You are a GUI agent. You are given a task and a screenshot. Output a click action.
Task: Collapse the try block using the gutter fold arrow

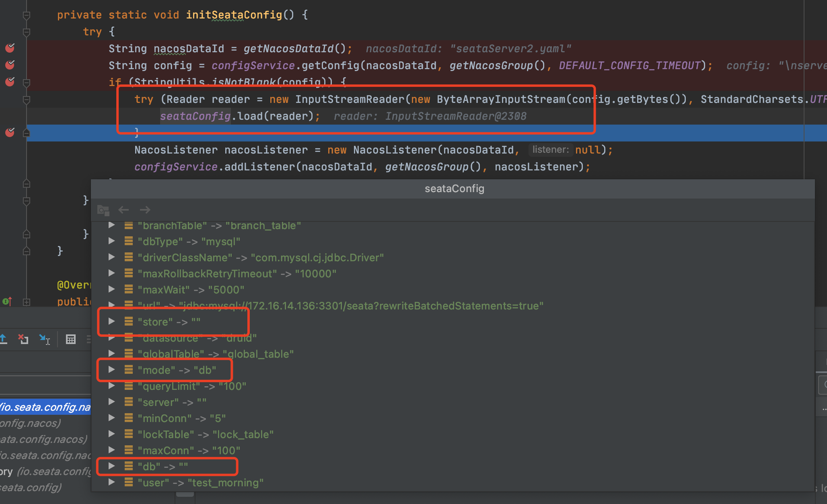pyautogui.click(x=27, y=31)
